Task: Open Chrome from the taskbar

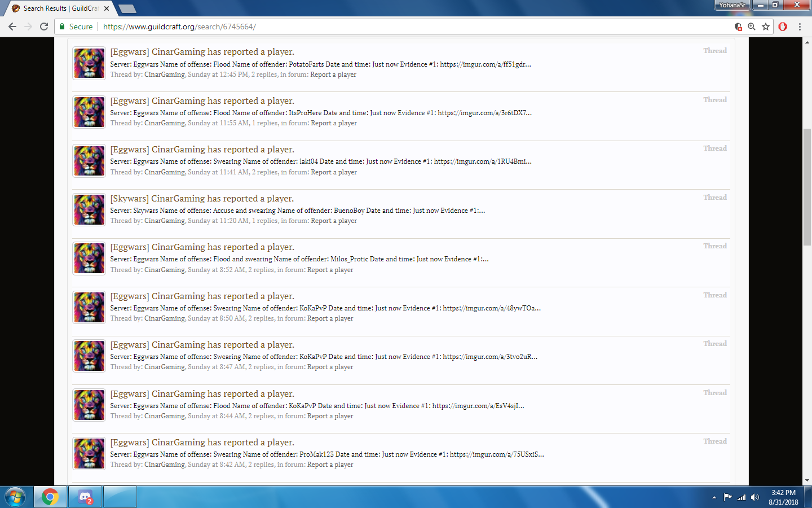Action: pos(50,497)
